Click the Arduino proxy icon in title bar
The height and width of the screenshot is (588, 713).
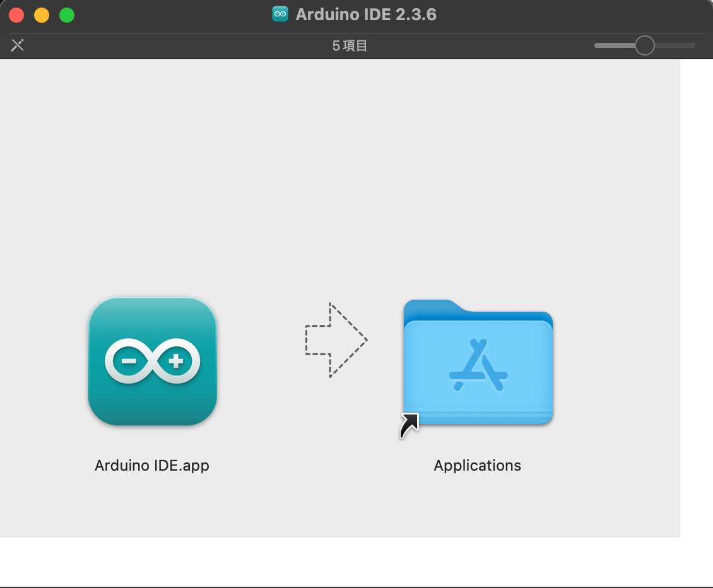(x=280, y=15)
